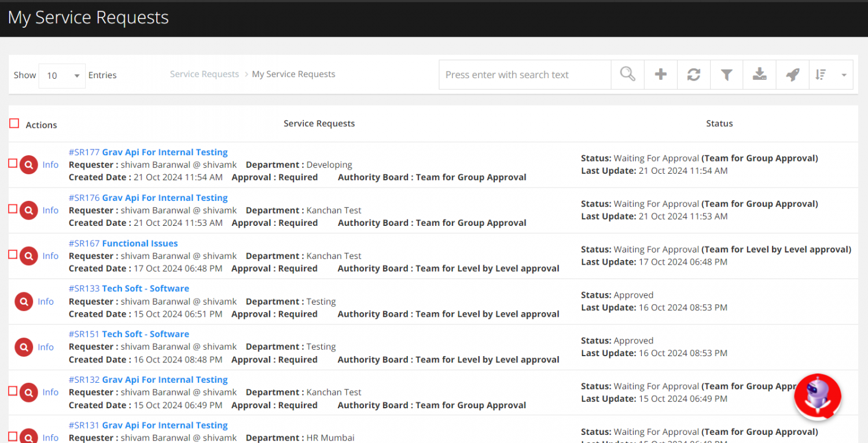Check the box for request #SR176
The height and width of the screenshot is (443, 868).
pos(13,209)
